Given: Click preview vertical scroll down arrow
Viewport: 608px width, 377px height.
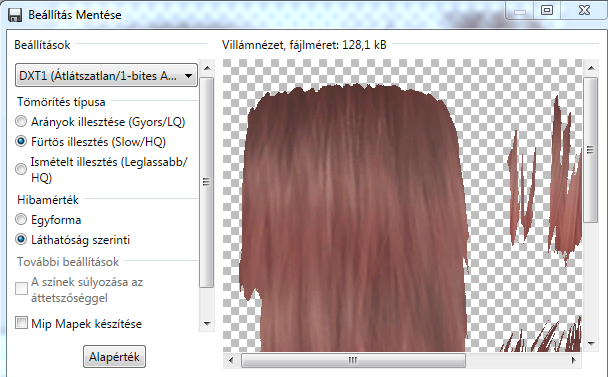Looking at the screenshot, I should point(591,344).
